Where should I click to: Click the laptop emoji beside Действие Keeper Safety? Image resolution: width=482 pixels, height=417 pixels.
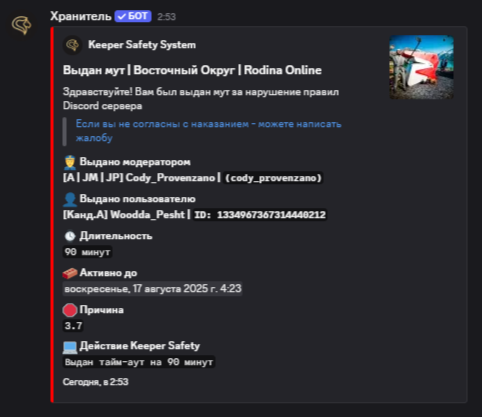tap(70, 347)
